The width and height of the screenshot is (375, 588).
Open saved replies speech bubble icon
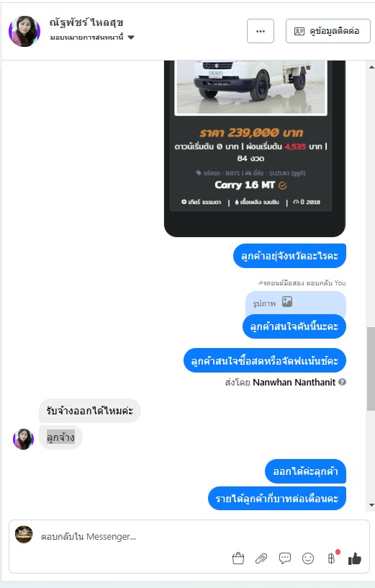click(x=285, y=558)
